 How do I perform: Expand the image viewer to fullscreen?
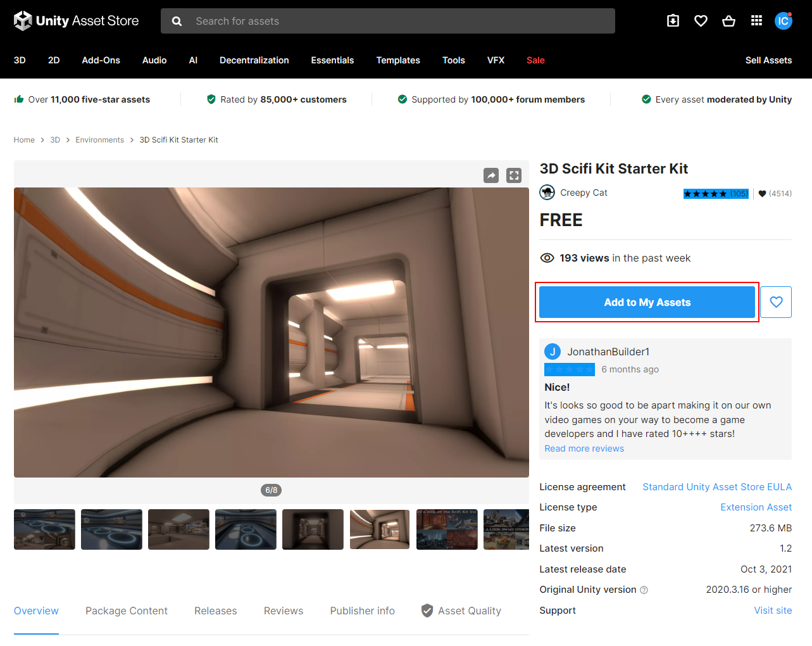pyautogui.click(x=514, y=175)
